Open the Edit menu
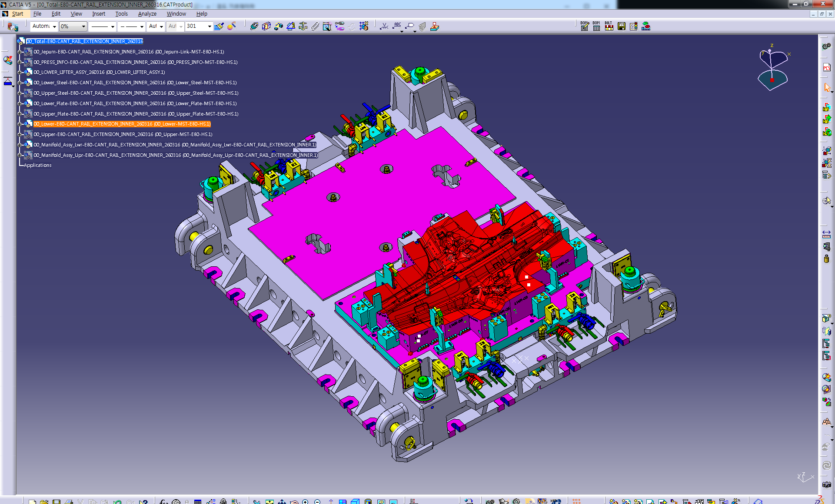 pyautogui.click(x=56, y=14)
